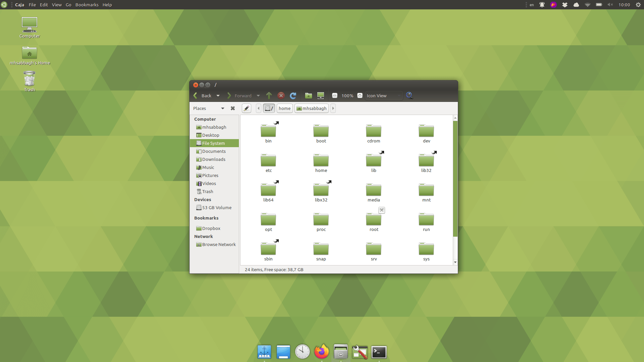
Task: Expand the Places sidebar dropdown
Action: [x=222, y=109]
